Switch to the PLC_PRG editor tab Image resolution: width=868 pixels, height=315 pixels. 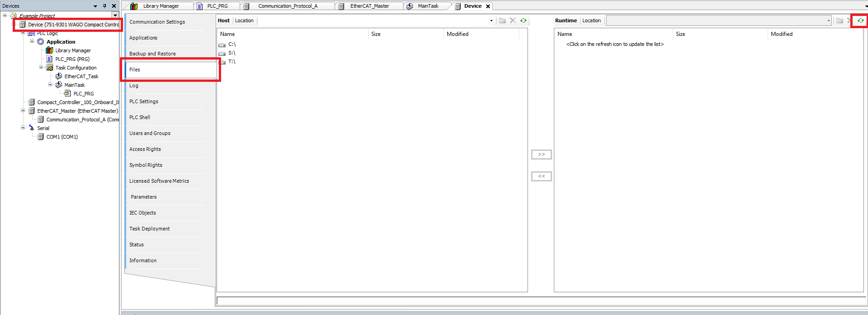(x=217, y=6)
